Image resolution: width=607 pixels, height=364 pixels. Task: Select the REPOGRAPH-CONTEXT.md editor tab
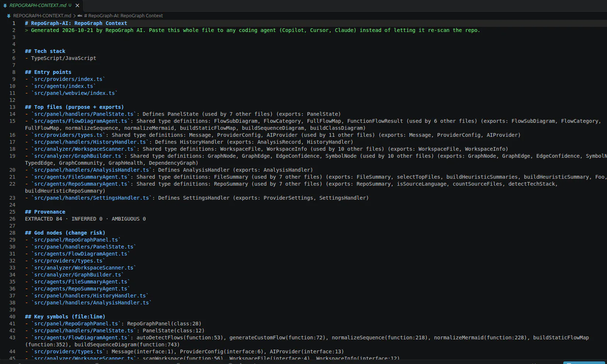41,6
